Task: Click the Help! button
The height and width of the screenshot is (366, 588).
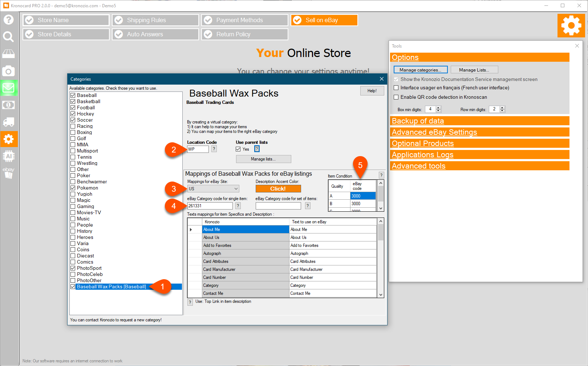Action: (372, 91)
